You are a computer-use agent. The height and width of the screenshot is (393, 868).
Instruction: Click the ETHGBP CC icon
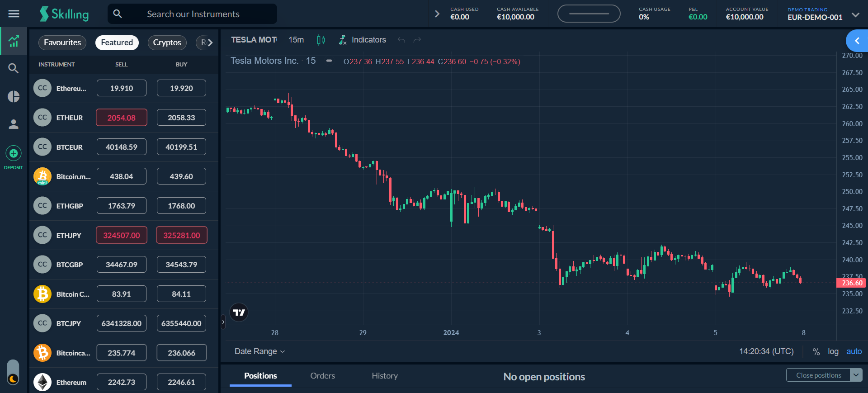pyautogui.click(x=42, y=206)
